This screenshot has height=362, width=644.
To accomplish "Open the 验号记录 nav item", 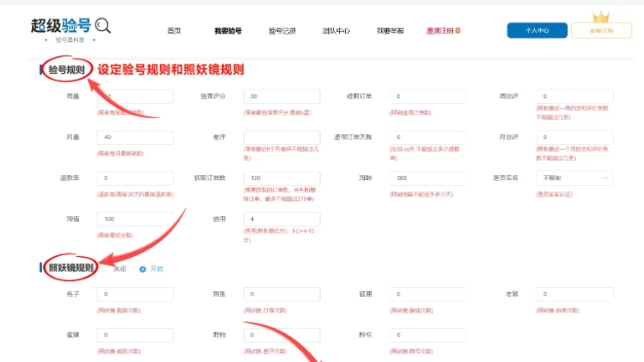I will click(x=283, y=31).
